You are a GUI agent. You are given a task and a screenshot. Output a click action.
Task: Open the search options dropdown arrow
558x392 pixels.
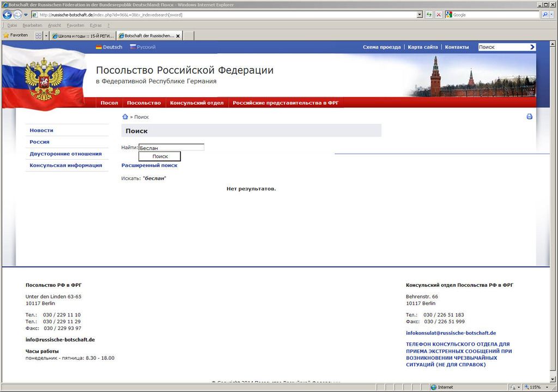click(552, 15)
